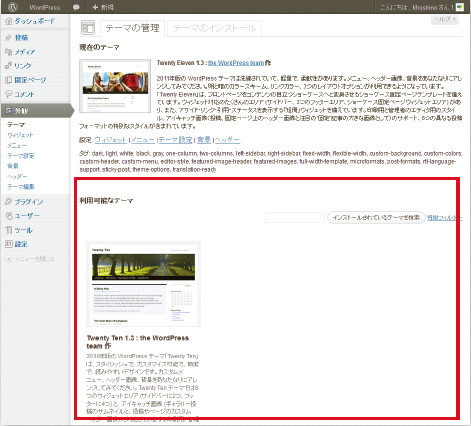Screen dimensions: 471x426
Task: Click the Search Installed Themes button
Action: [376, 217]
